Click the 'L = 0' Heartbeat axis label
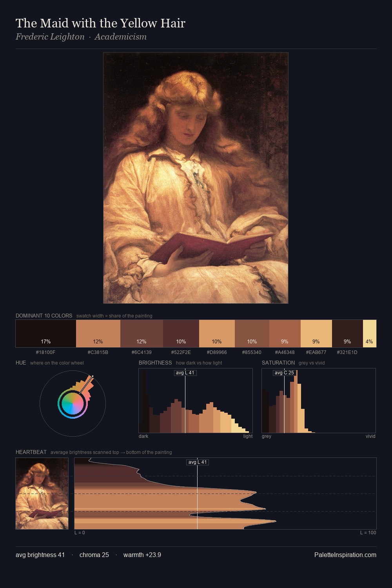The height and width of the screenshot is (588, 392). (80, 533)
